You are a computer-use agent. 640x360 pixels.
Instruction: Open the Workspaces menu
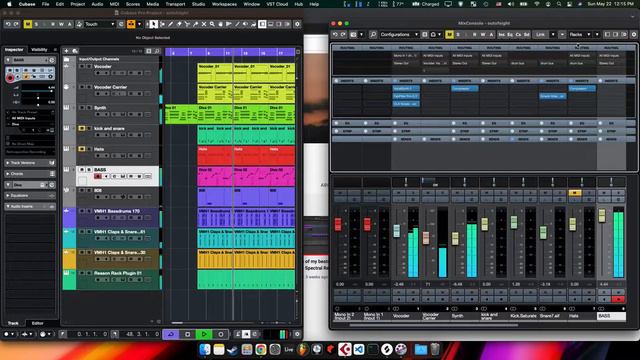(224, 4)
